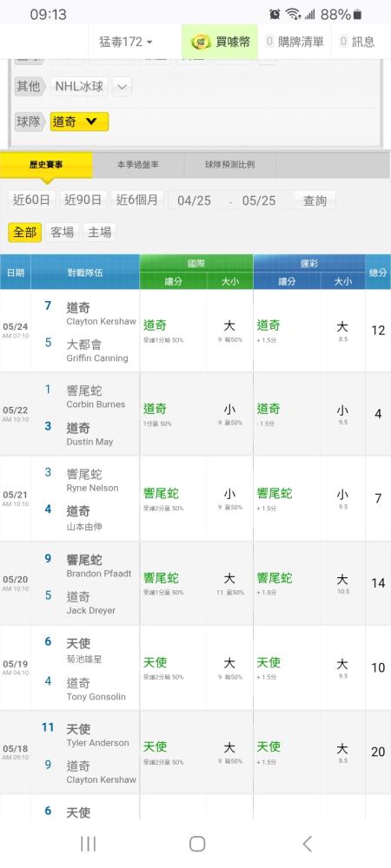Tap the Android back button
The width and height of the screenshot is (391, 868).
[307, 844]
